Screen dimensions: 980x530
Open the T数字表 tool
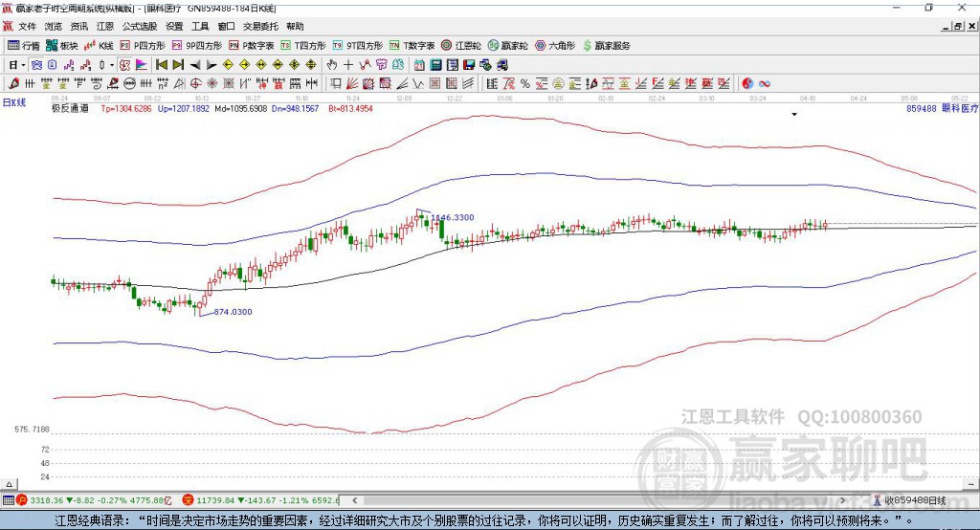(412, 46)
